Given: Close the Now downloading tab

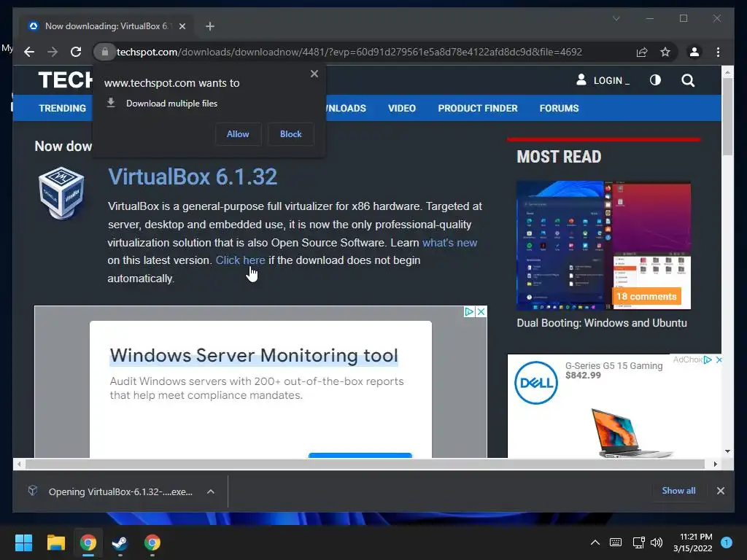Looking at the screenshot, I should tap(182, 26).
